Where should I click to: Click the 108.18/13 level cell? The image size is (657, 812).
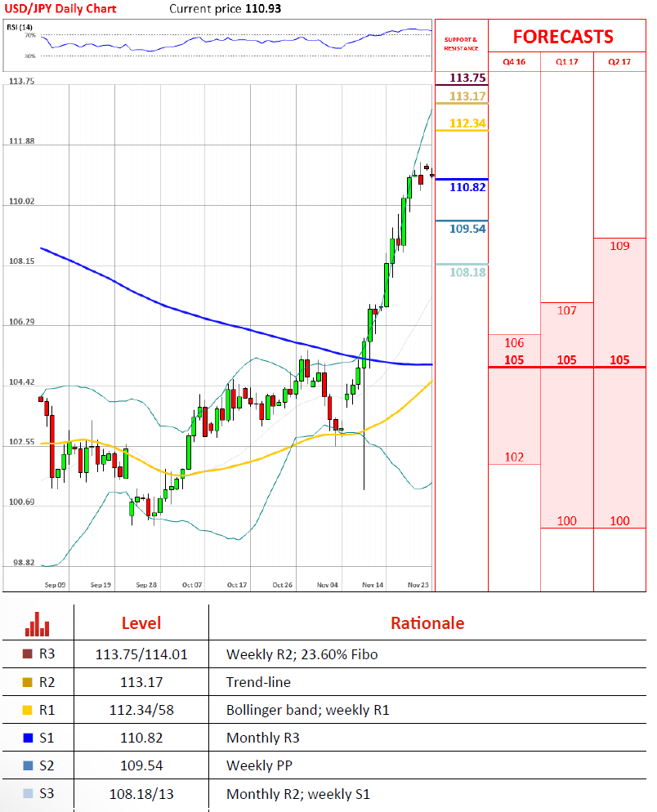pyautogui.click(x=141, y=794)
